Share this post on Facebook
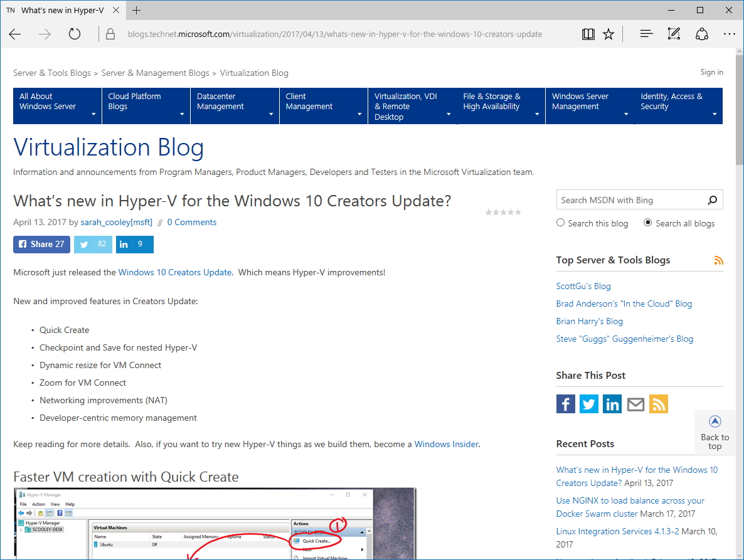The height and width of the screenshot is (560, 744). (565, 404)
